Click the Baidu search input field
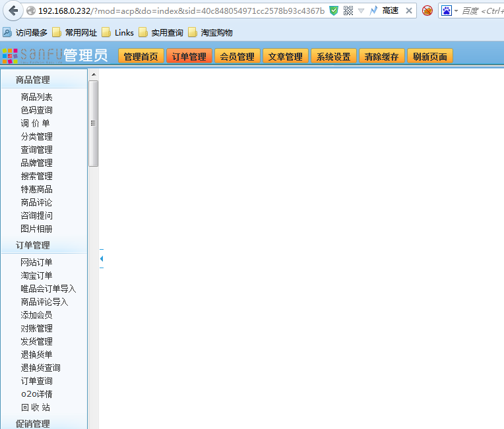The image size is (504, 429). tap(482, 11)
